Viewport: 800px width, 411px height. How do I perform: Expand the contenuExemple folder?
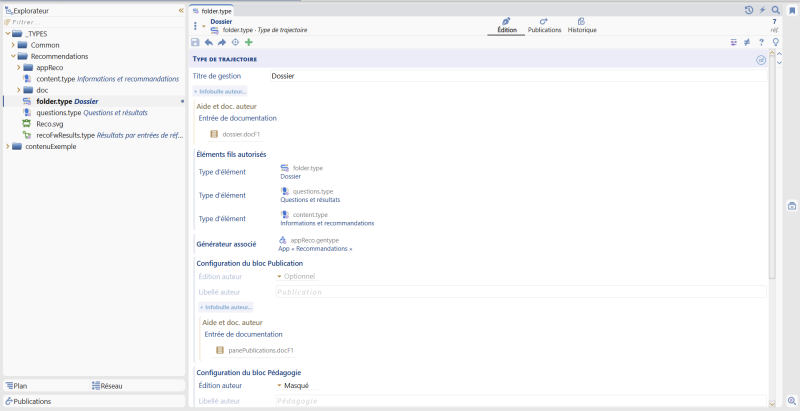pos(8,146)
